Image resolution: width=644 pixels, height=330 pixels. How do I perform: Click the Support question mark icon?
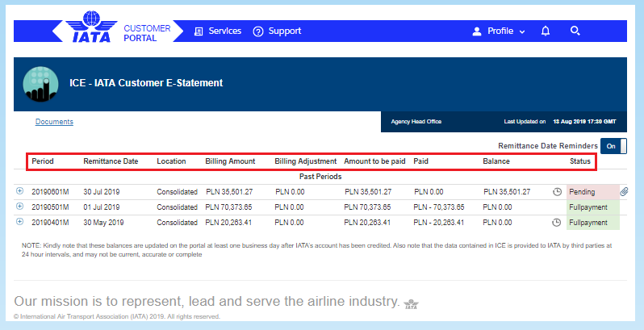click(x=258, y=31)
